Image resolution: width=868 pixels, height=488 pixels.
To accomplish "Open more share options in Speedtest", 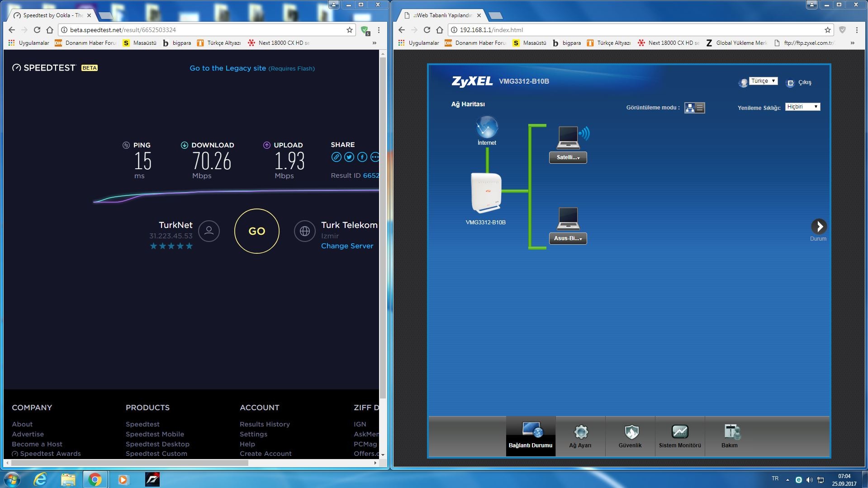I will pos(375,157).
